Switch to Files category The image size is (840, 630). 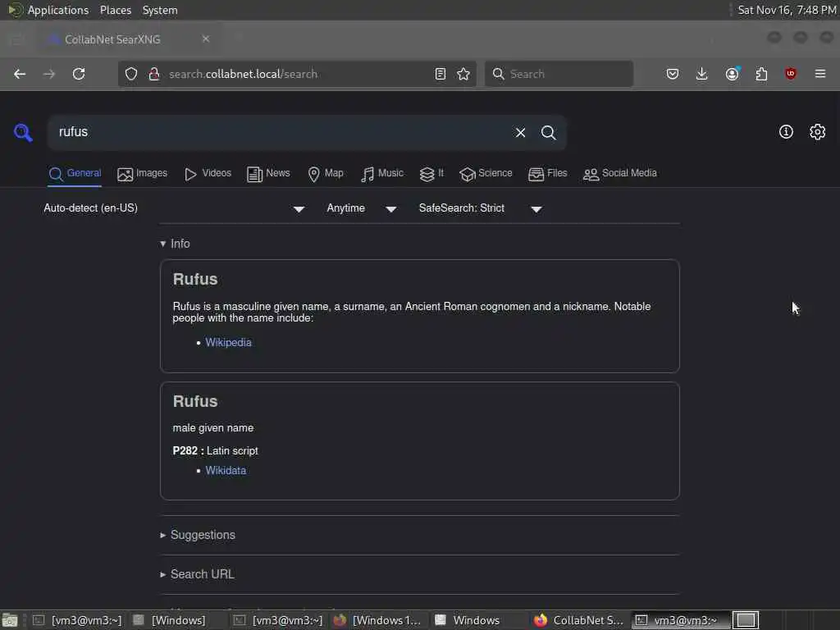click(x=547, y=174)
